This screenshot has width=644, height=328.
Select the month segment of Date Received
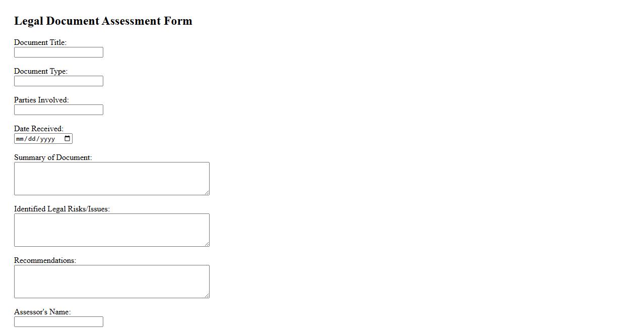pyautogui.click(x=20, y=139)
